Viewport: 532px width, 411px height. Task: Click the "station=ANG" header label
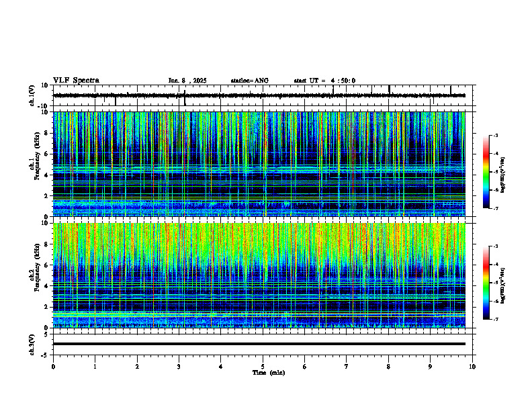[x=250, y=81]
